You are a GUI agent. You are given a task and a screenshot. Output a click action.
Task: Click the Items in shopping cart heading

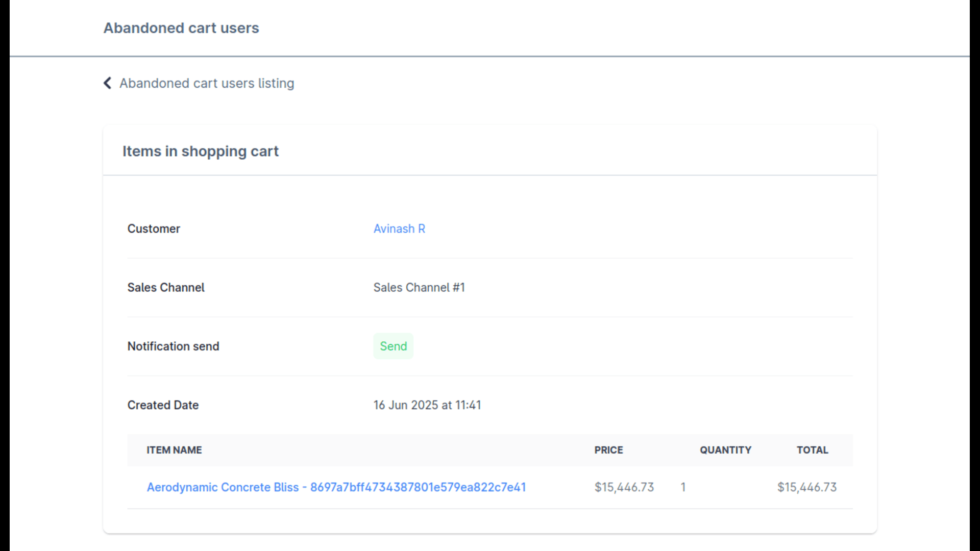coord(200,152)
